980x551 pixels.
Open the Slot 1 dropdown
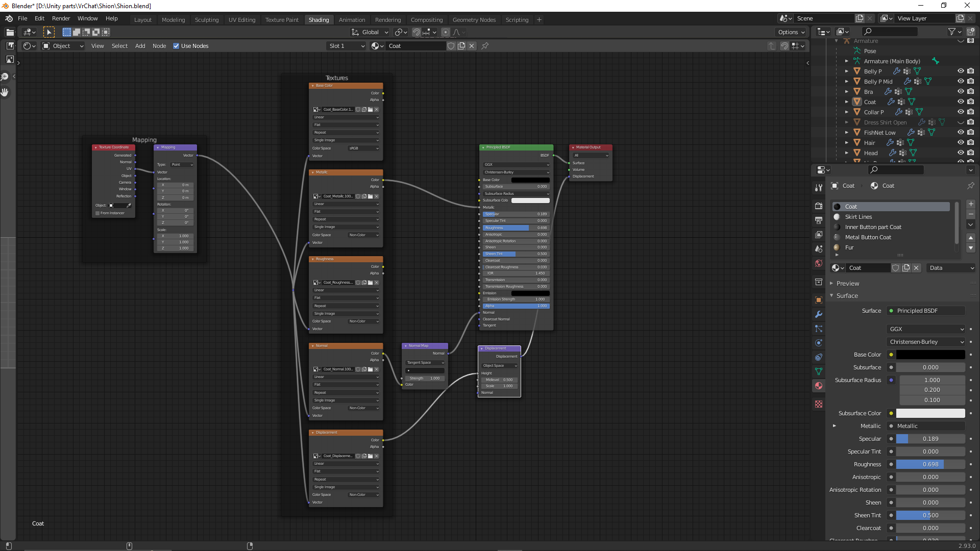tap(347, 46)
